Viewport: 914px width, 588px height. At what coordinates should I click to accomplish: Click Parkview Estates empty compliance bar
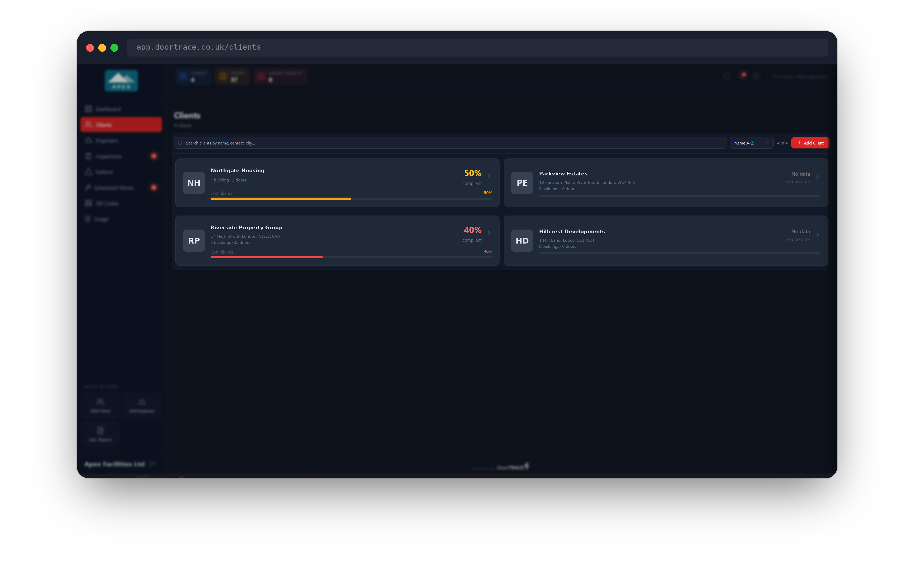tap(679, 195)
